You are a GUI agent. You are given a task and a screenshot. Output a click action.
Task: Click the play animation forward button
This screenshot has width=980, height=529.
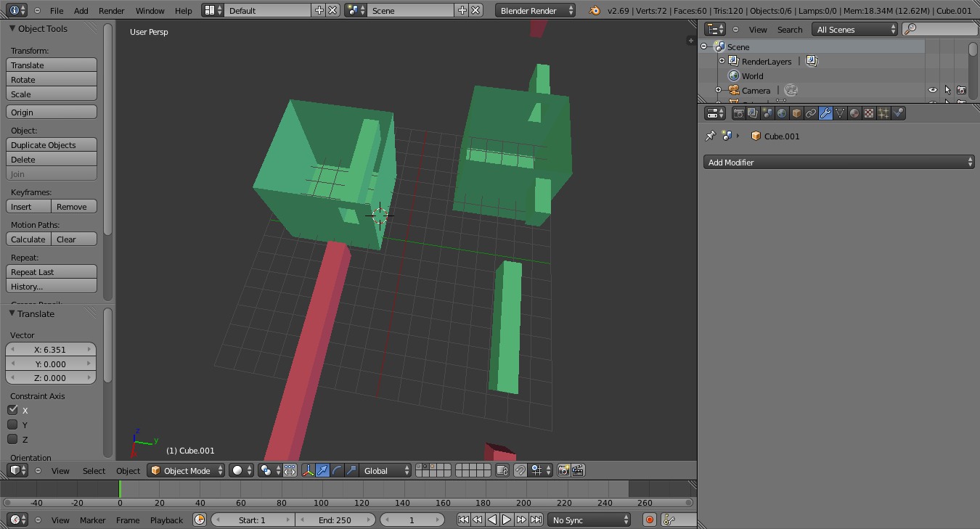[507, 520]
